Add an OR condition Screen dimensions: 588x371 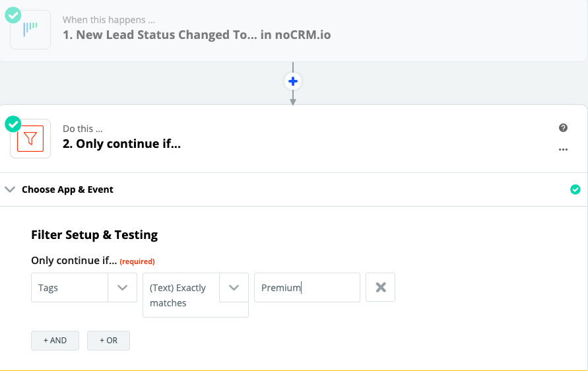click(x=108, y=340)
